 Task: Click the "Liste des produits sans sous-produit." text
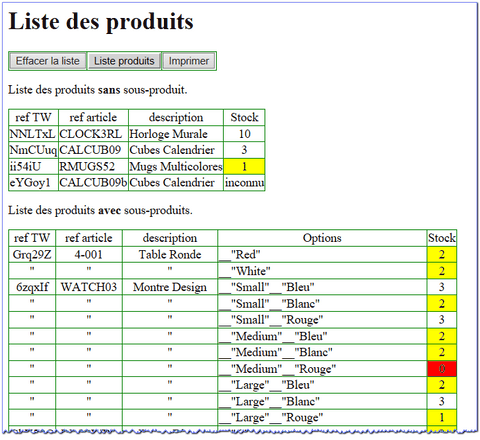point(98,90)
